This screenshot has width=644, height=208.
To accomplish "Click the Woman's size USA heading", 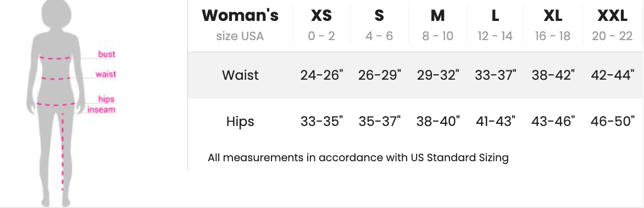I will click(x=240, y=25).
